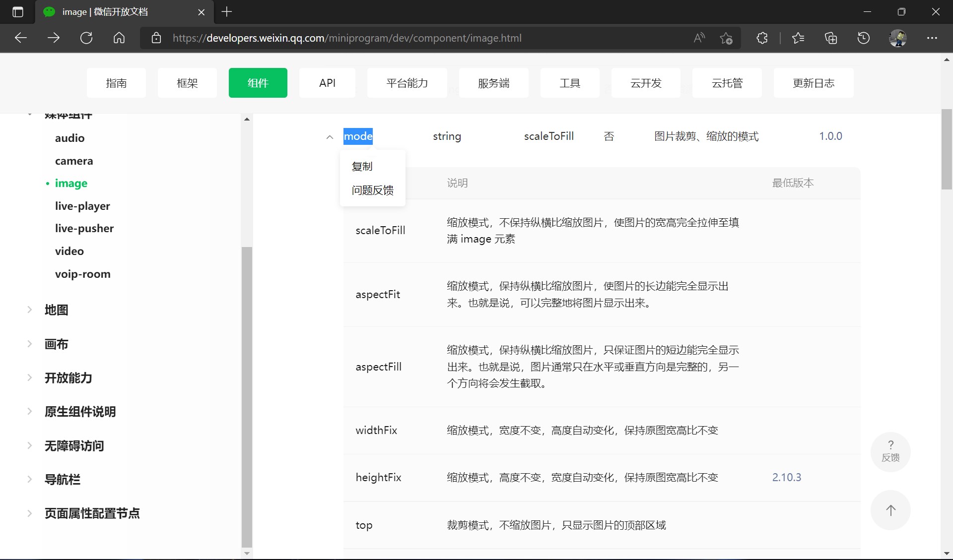Click the Read aloud icon in address bar
The height and width of the screenshot is (560, 953).
coord(699,38)
